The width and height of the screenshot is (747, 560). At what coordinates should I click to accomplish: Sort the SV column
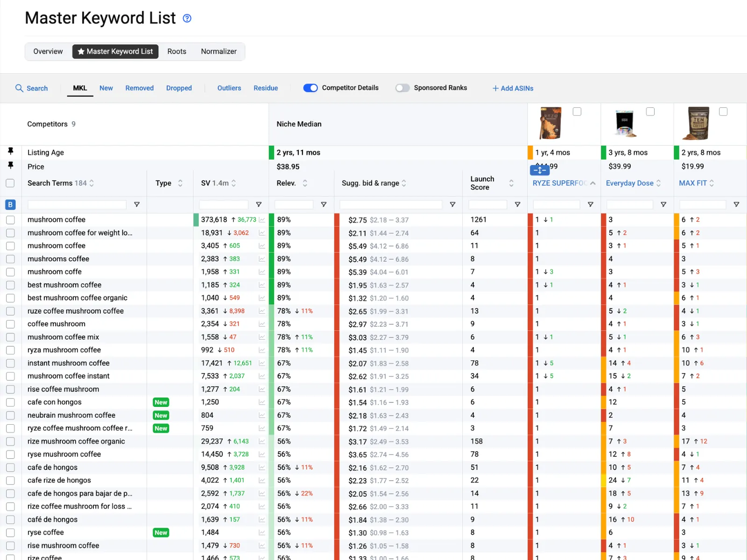(x=233, y=183)
